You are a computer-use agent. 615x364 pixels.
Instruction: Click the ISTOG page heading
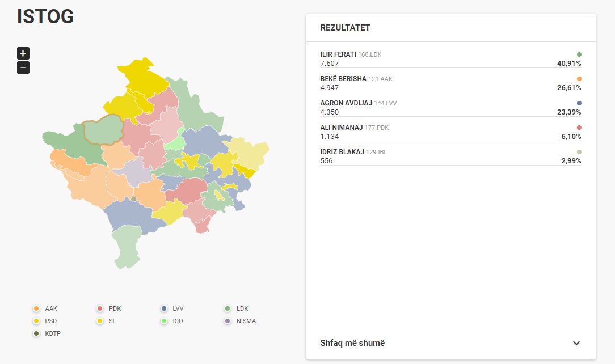pyautogui.click(x=45, y=16)
